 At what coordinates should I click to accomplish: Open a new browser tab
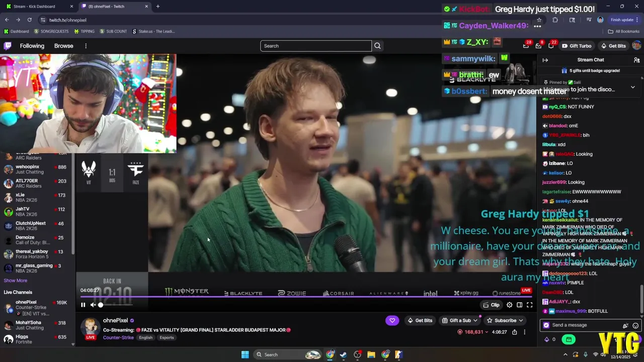click(158, 7)
